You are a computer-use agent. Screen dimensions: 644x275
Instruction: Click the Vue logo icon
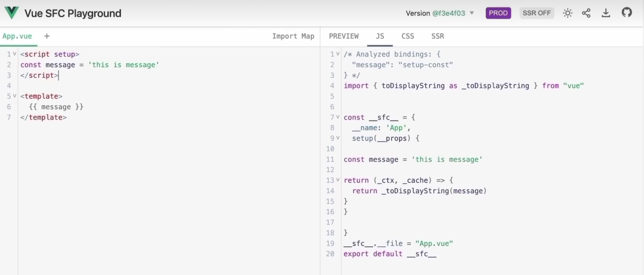pyautogui.click(x=11, y=13)
